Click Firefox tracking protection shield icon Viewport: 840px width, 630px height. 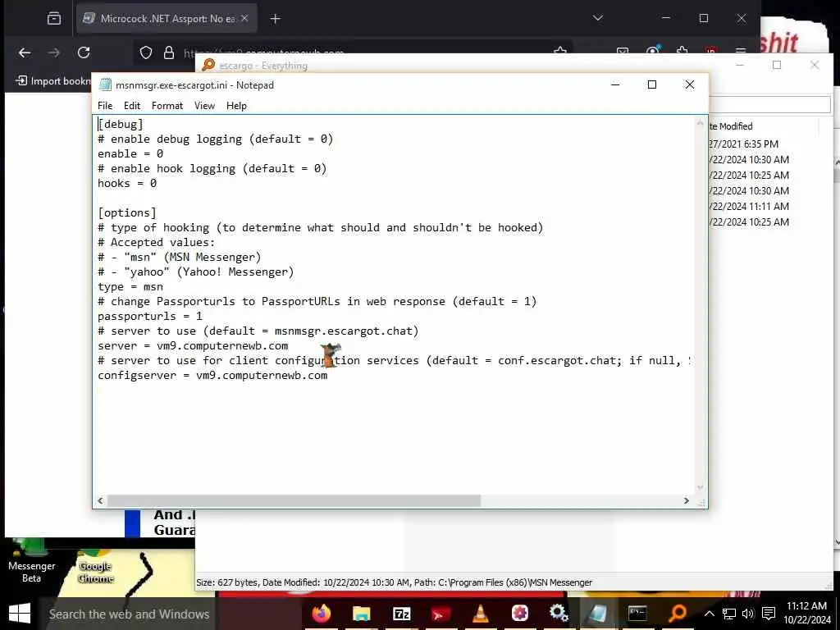point(146,52)
